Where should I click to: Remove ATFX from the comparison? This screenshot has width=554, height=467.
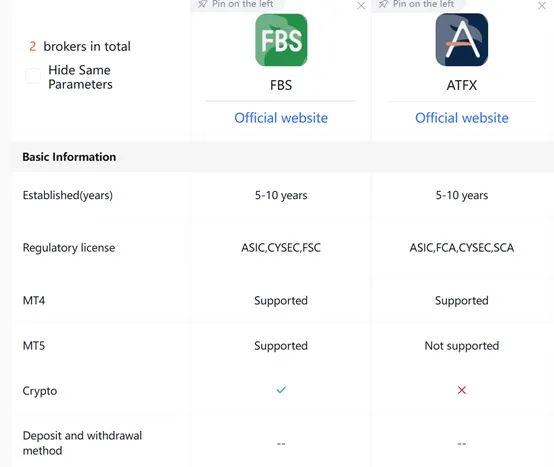tap(542, 6)
